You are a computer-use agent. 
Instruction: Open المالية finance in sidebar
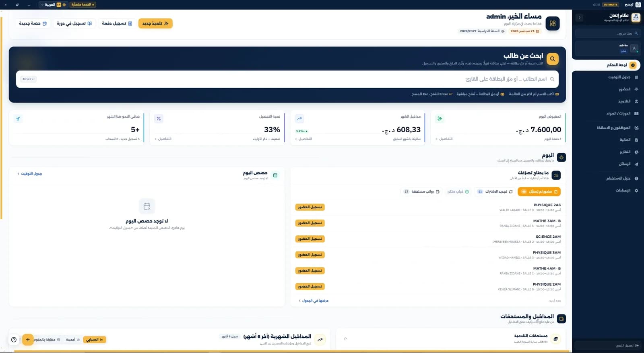(x=608, y=140)
